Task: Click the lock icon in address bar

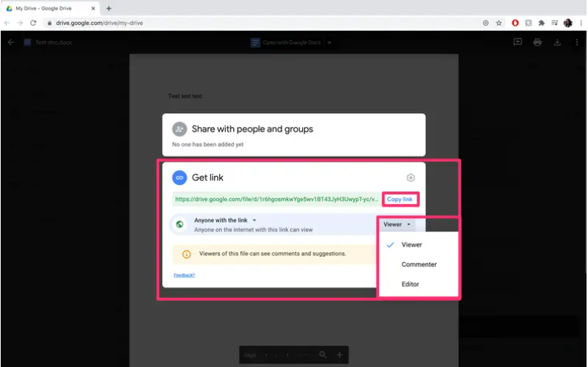Action: click(50, 23)
